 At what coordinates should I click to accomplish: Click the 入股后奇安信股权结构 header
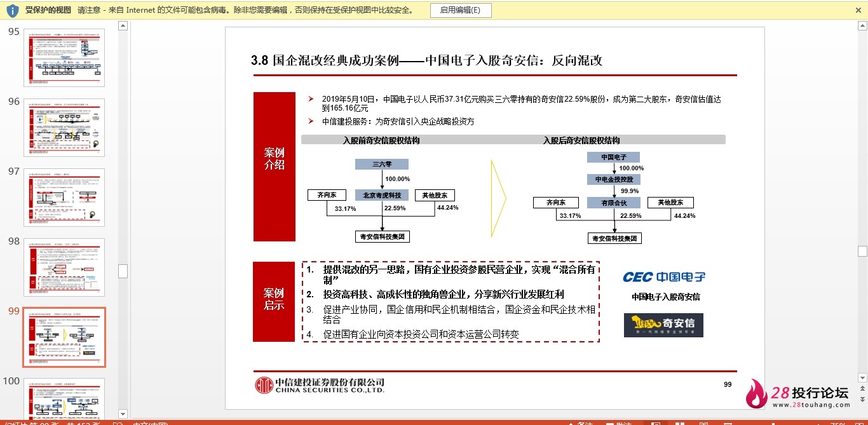pos(581,140)
